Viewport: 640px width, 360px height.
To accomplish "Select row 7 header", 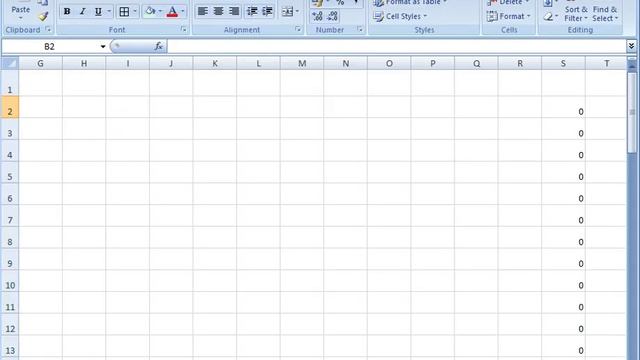I will point(9,216).
